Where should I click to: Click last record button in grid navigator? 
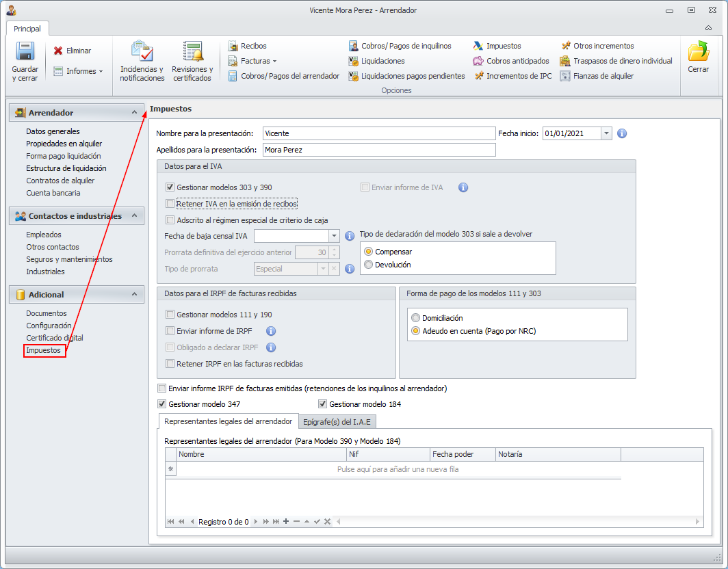[276, 521]
